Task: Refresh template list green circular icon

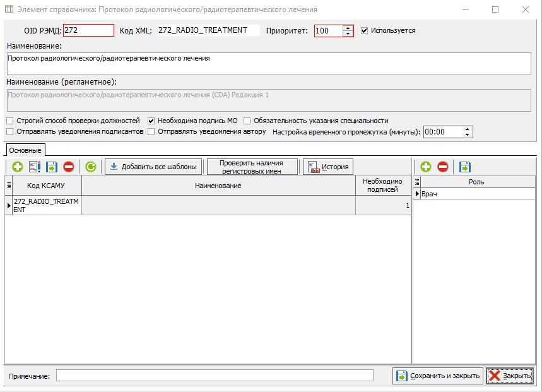Action: [x=91, y=167]
